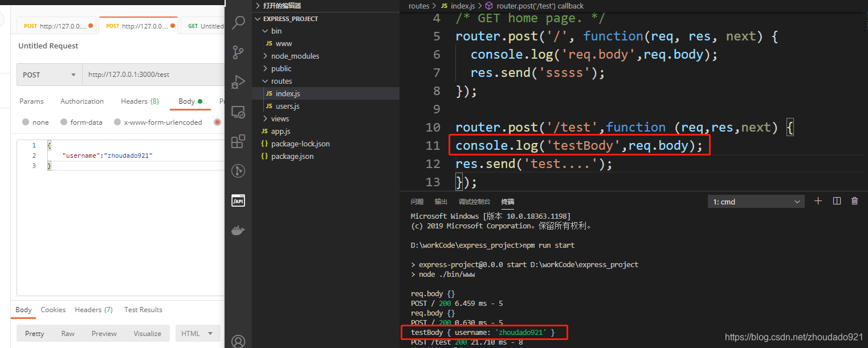Open app.js in the explorer
868x348 pixels.
pyautogui.click(x=325, y=132)
